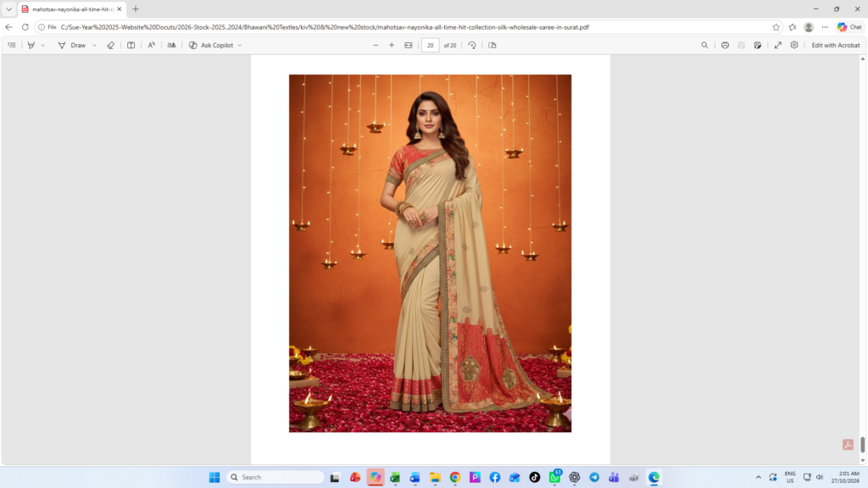The width and height of the screenshot is (868, 488).
Task: Open ENG US language switcher
Action: point(790,478)
